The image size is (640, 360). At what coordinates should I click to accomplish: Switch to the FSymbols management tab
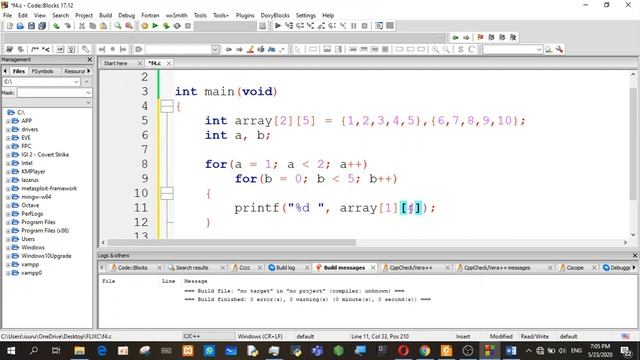42,71
